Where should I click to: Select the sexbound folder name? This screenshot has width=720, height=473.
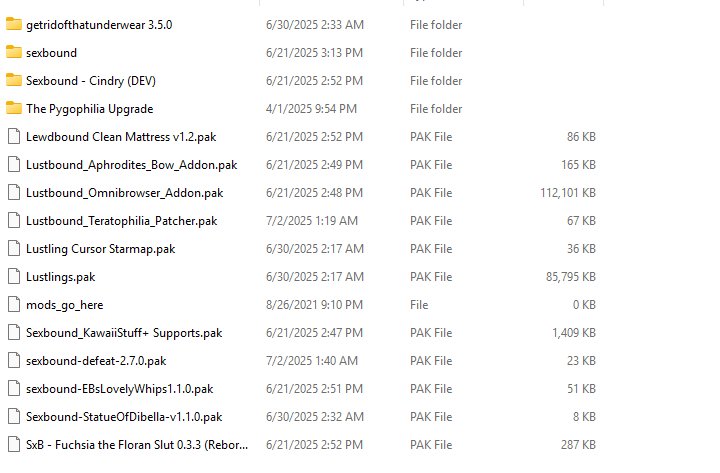[x=51, y=53]
